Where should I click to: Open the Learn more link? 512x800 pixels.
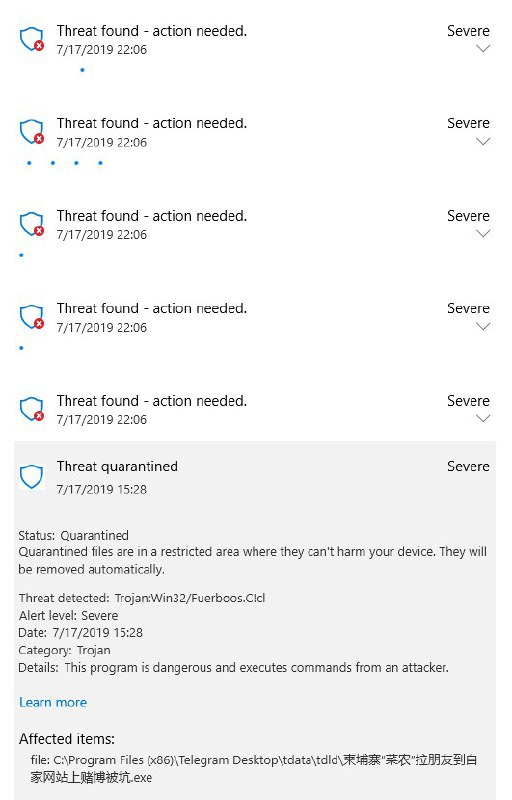pos(53,703)
